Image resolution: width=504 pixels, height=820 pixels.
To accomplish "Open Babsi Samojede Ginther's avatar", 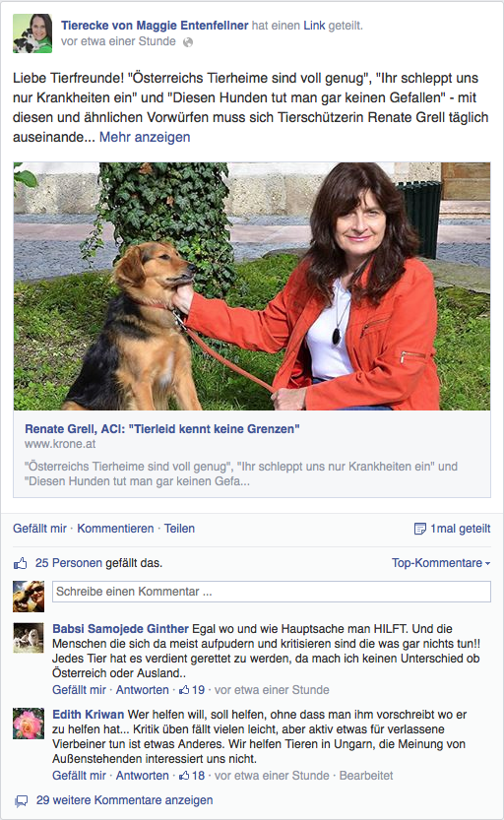I will (x=29, y=638).
